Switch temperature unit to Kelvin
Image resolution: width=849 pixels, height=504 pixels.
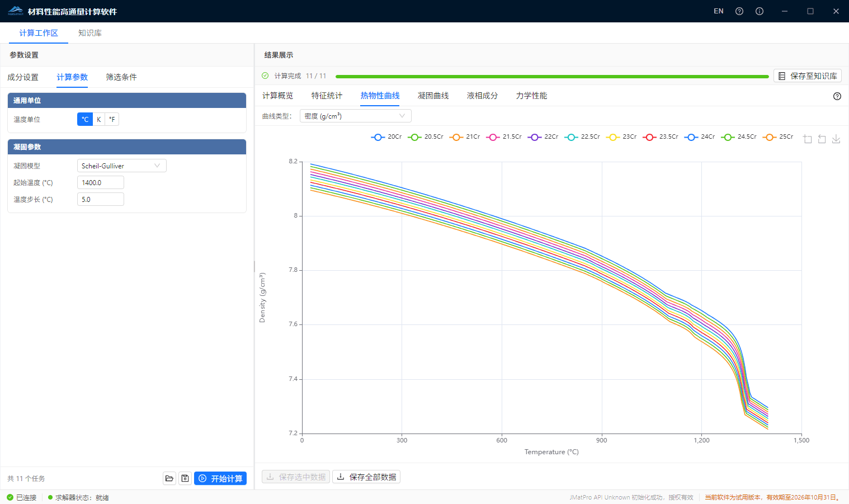pos(98,119)
